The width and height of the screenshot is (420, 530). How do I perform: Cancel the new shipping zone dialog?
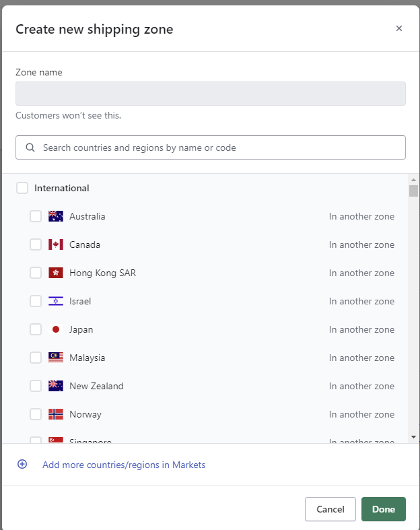point(330,509)
